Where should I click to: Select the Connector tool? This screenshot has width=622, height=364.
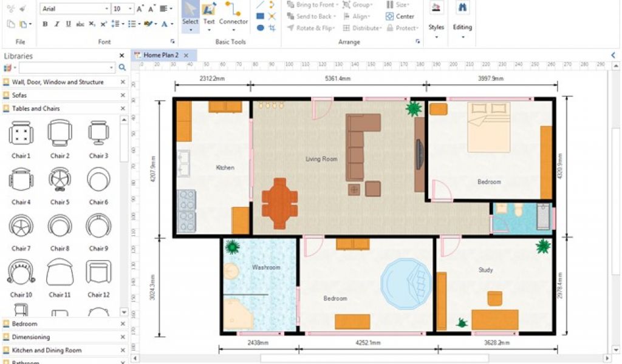pos(233,15)
